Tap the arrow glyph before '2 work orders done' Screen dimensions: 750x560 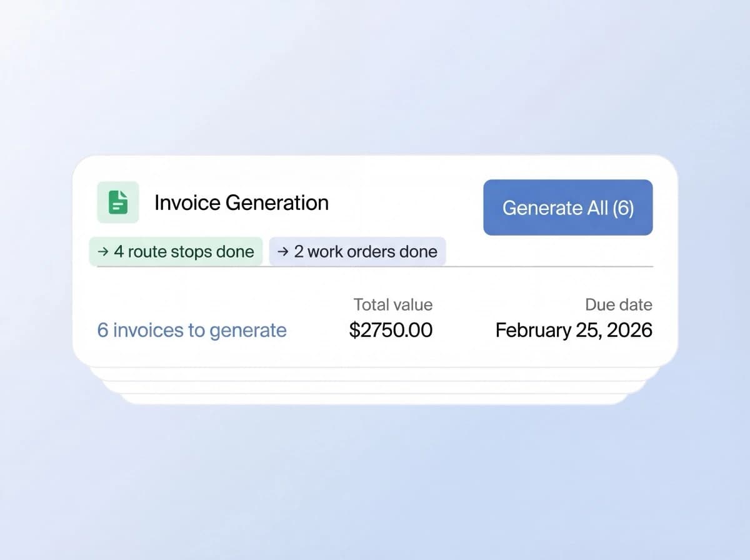tap(282, 252)
